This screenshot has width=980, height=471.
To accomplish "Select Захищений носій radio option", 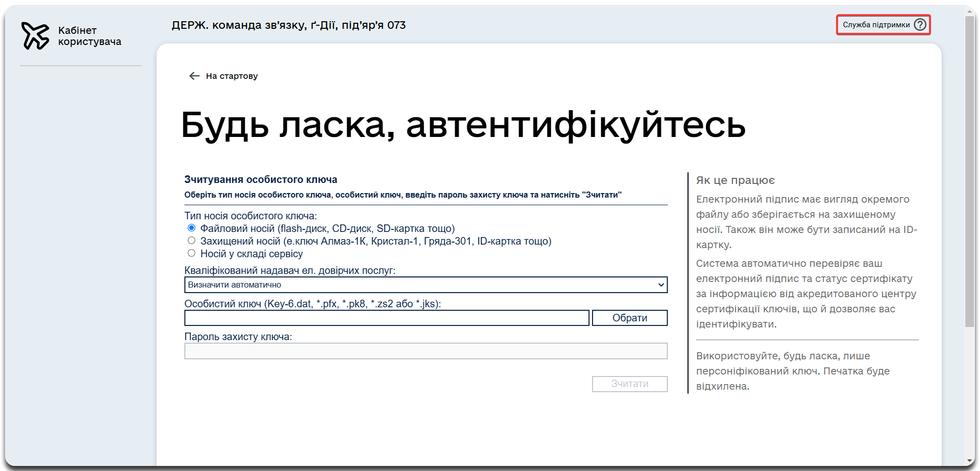I will point(191,241).
